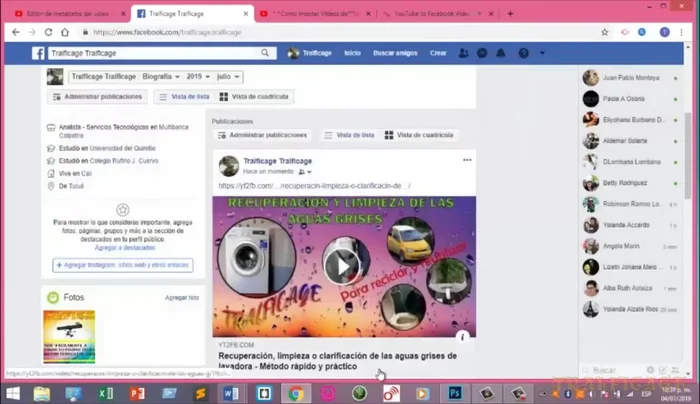Click the Chrome profile avatar icon

[665, 32]
